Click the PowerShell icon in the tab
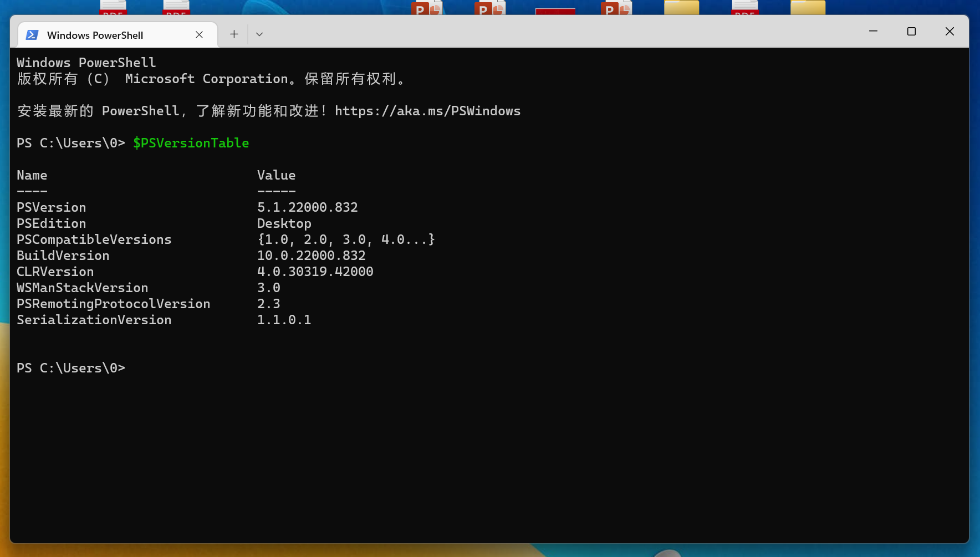This screenshot has height=557, width=980. (32, 34)
